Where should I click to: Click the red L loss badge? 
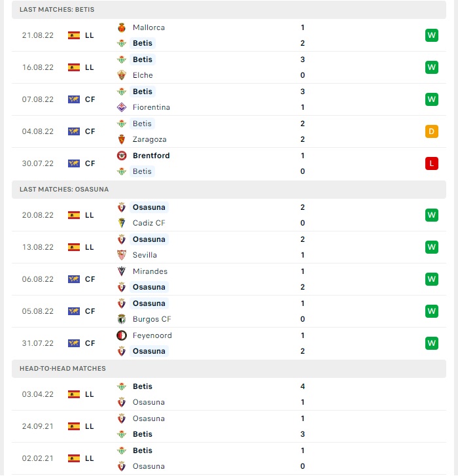(432, 163)
